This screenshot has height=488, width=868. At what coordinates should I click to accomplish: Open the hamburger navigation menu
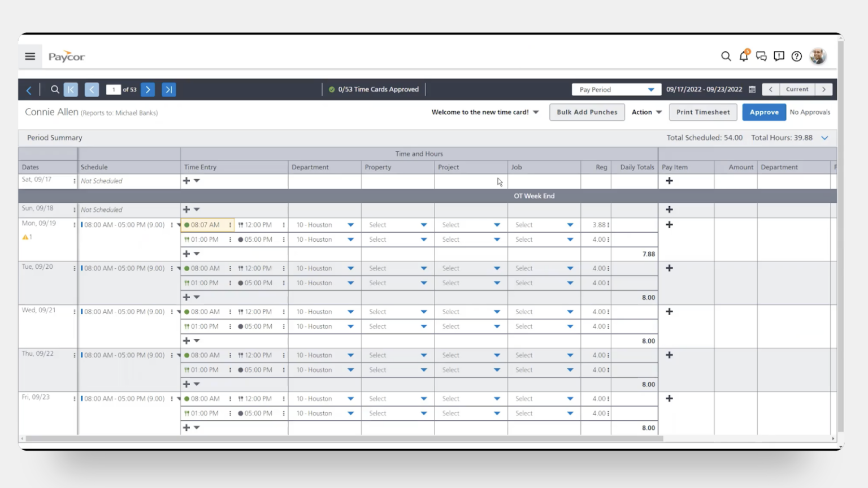click(x=30, y=56)
